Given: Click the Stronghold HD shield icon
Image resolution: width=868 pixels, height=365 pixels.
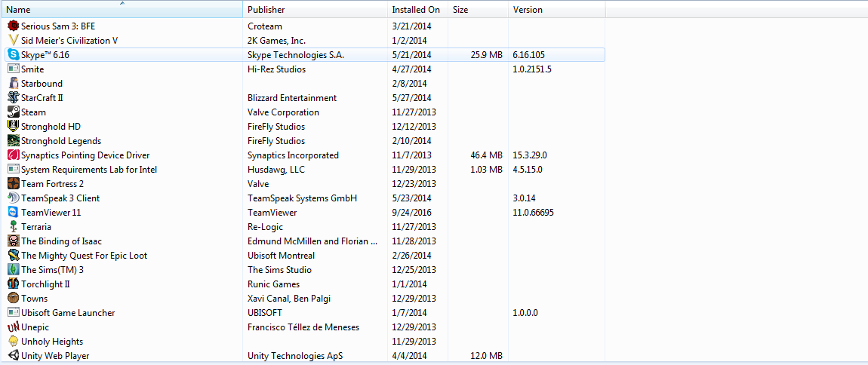Looking at the screenshot, I should 14,127.
